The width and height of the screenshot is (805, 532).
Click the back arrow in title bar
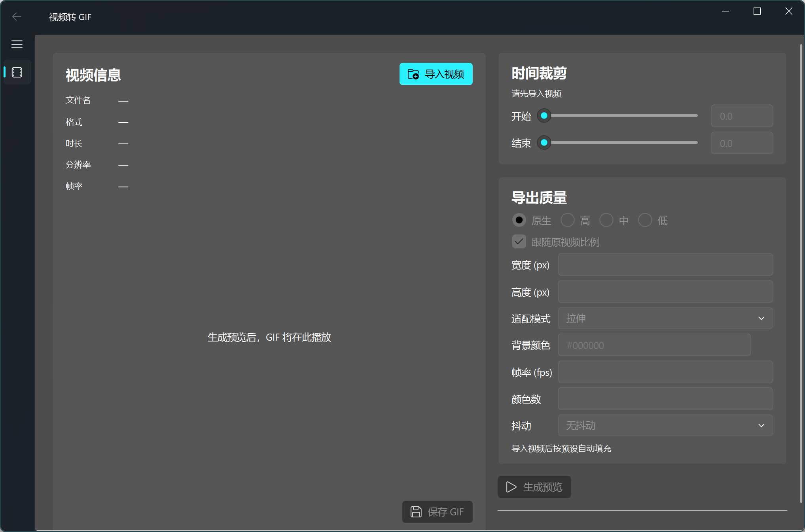(17, 17)
